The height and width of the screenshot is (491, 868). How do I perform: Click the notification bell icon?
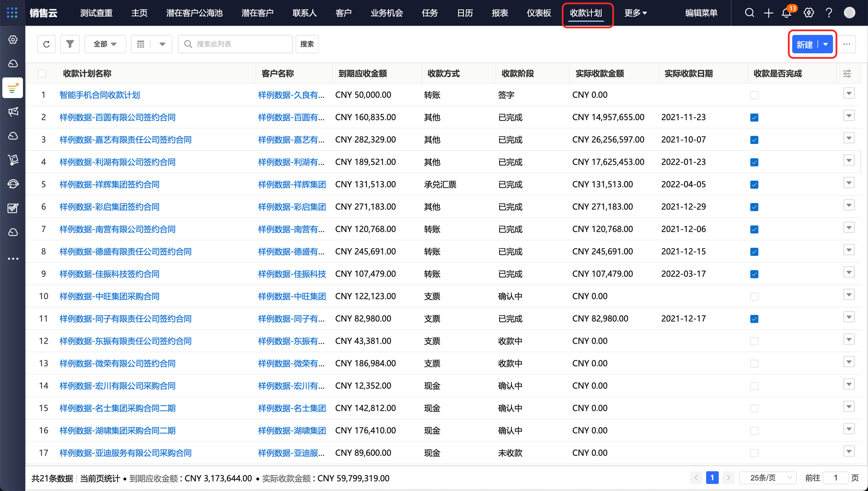[786, 13]
